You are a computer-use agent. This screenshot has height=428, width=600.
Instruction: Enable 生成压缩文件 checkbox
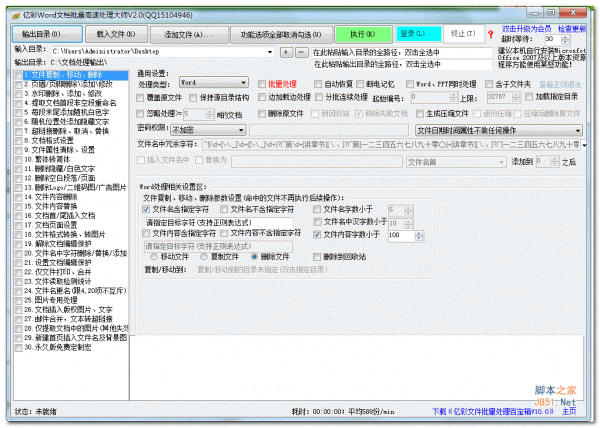[420, 114]
